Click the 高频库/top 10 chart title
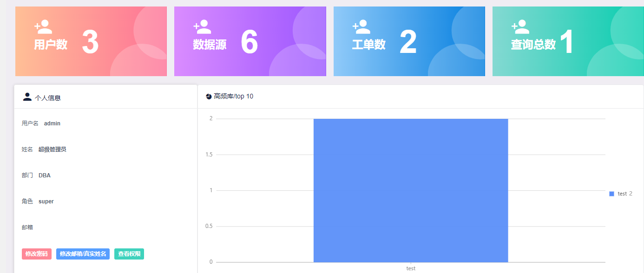Viewport: 644px width, 273px height. coord(234,97)
